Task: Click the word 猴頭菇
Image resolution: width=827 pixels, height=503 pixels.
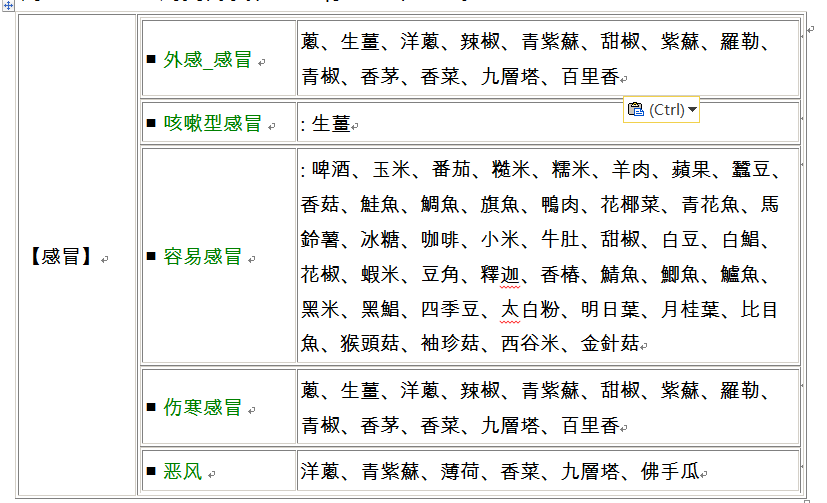Action: pyautogui.click(x=370, y=343)
